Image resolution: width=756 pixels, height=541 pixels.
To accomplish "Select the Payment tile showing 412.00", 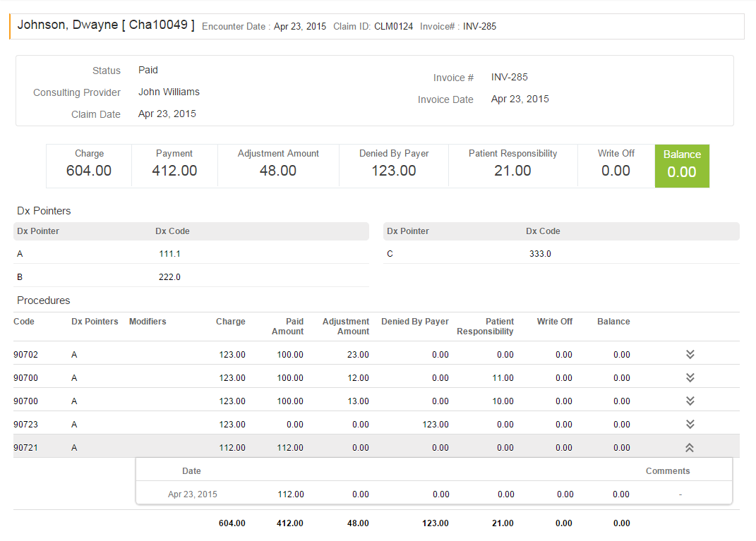I will tap(174, 166).
